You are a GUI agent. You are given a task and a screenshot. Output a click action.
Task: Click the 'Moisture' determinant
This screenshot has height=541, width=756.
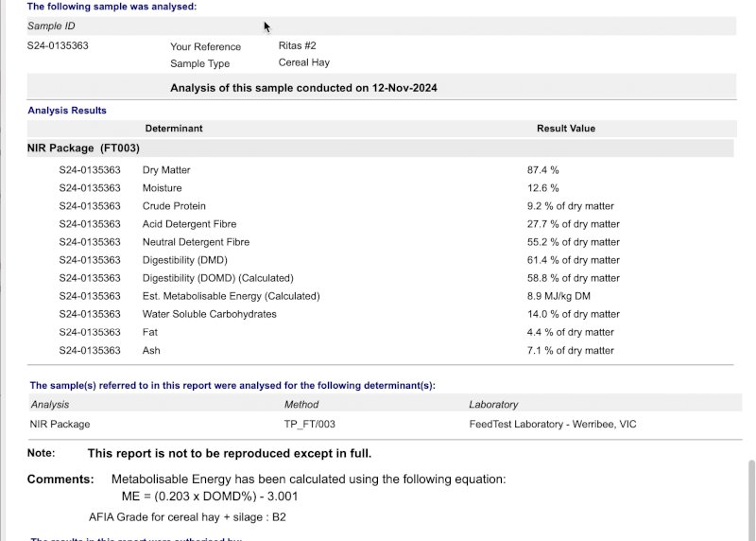(162, 187)
